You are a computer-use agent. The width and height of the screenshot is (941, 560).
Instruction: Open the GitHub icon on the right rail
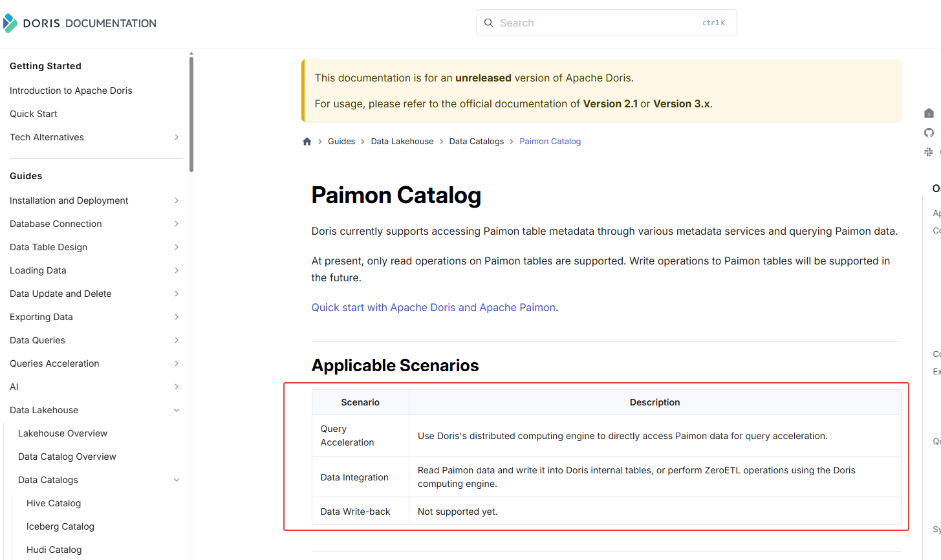pos(929,133)
